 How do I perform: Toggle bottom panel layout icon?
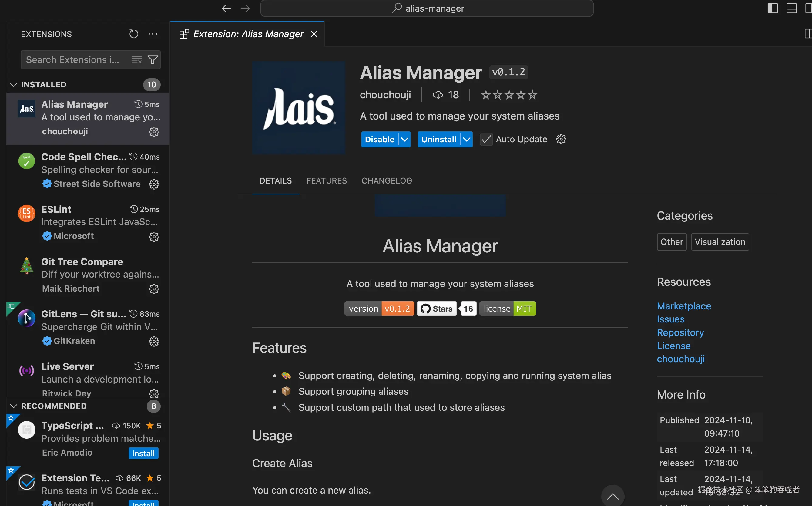click(x=791, y=8)
